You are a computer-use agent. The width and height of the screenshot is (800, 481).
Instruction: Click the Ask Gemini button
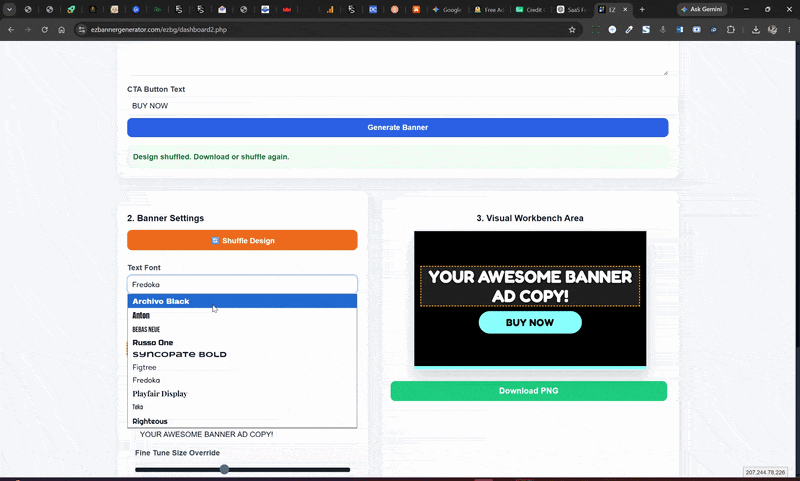(702, 9)
